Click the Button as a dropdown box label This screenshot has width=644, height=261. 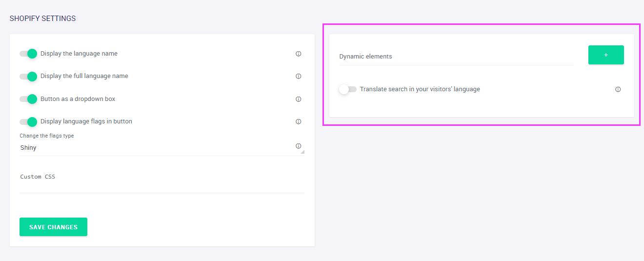click(x=78, y=99)
